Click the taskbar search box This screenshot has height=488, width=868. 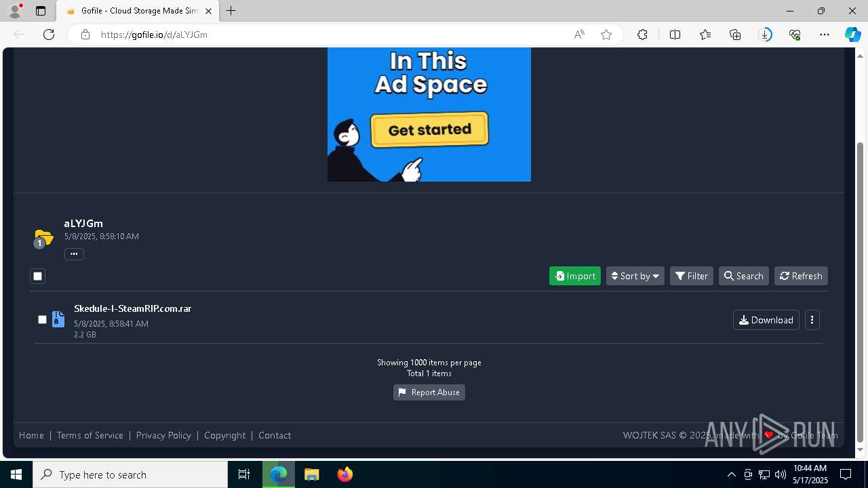tap(130, 474)
